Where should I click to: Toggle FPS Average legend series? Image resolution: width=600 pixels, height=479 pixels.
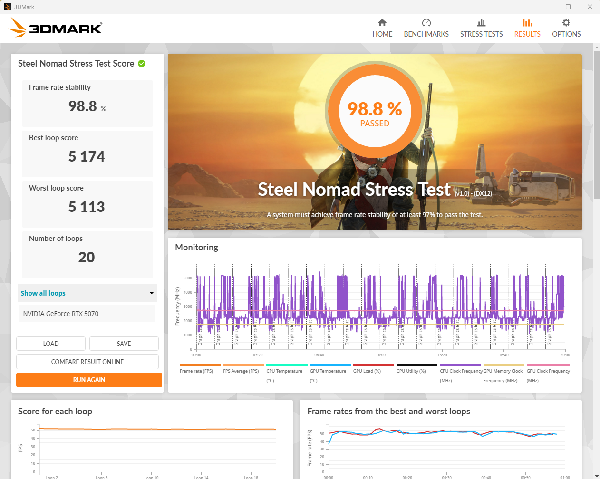pyautogui.click(x=241, y=371)
